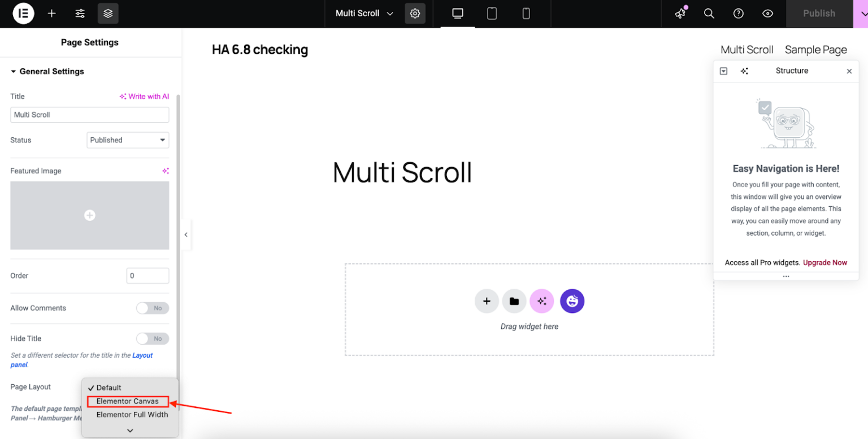Click the Upgrade Now link
The height and width of the screenshot is (439, 868).
point(824,262)
